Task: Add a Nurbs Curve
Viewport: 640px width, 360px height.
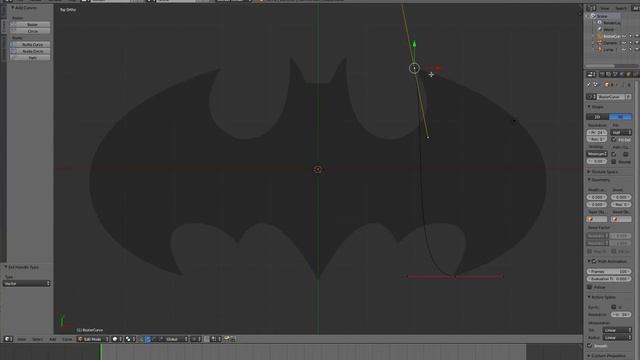Action: 30,44
